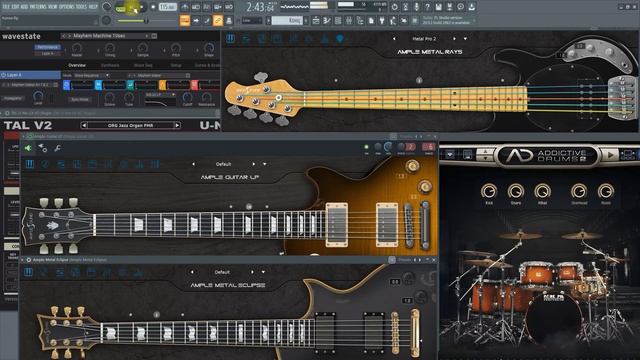Toggle the orange link/chain snap button

click(218, 20)
